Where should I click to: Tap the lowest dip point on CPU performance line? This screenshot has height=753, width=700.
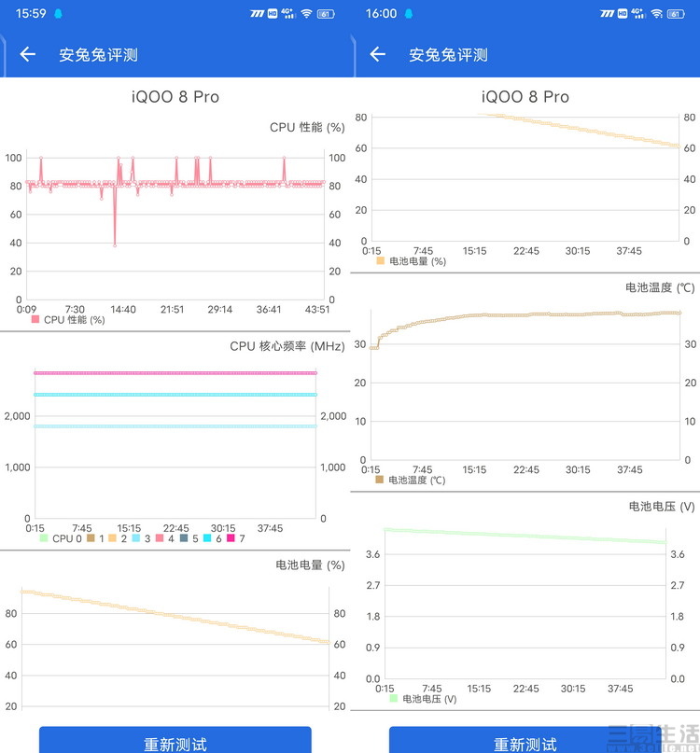(x=115, y=244)
